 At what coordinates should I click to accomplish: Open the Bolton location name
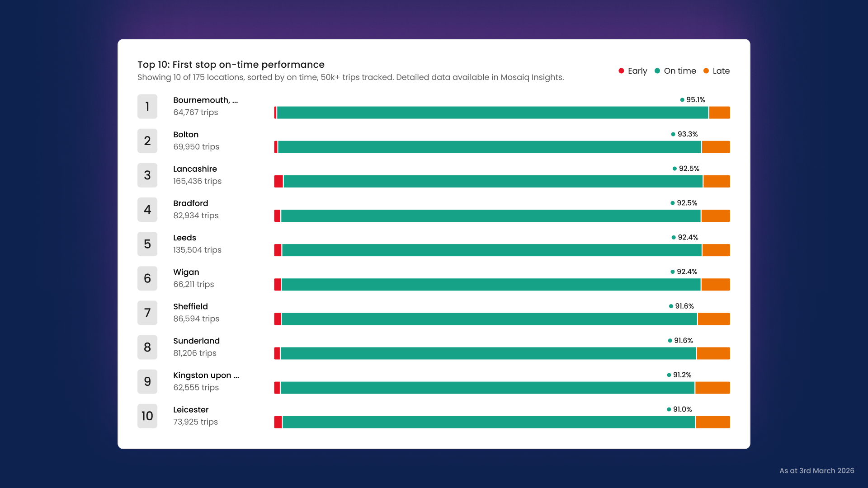click(186, 135)
